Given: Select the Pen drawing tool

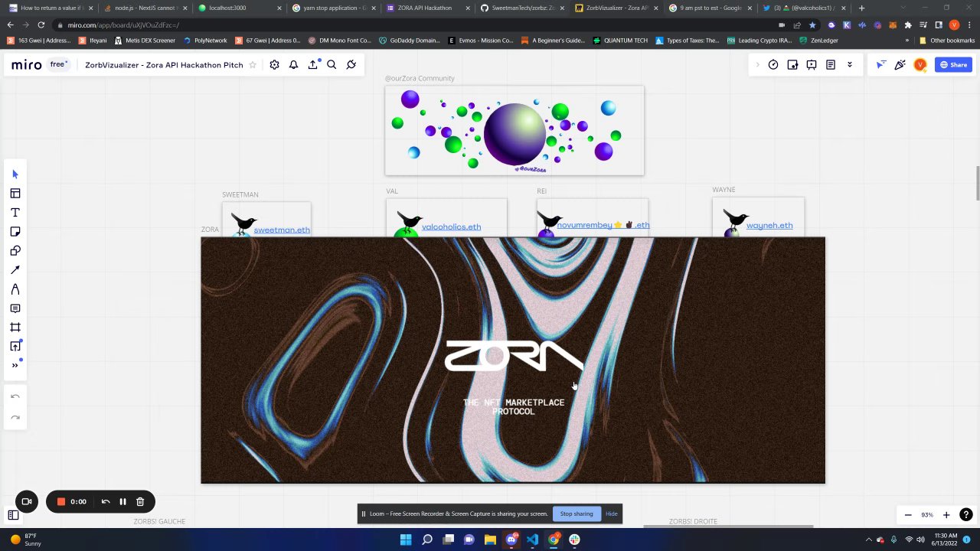Looking at the screenshot, I should click(x=15, y=289).
